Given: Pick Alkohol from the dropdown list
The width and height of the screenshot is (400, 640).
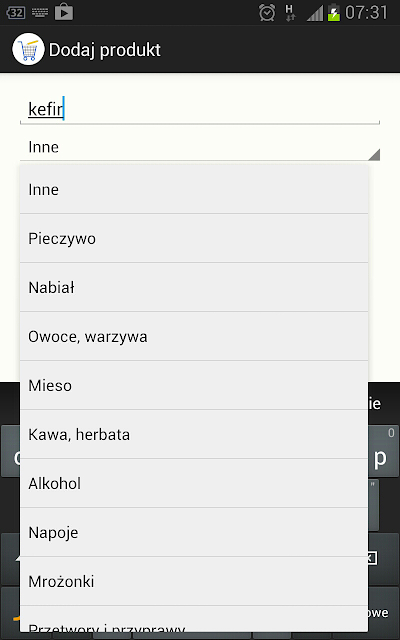Looking at the screenshot, I should coord(194,483).
